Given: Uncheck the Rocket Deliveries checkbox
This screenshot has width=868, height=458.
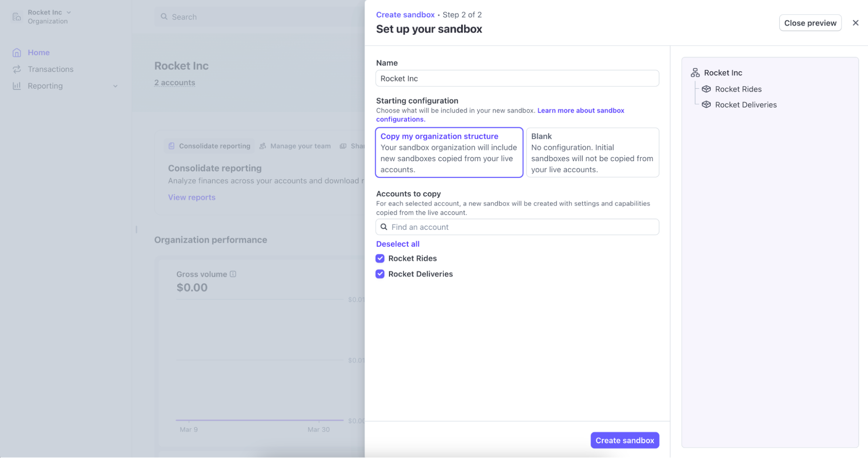Looking at the screenshot, I should [380, 274].
